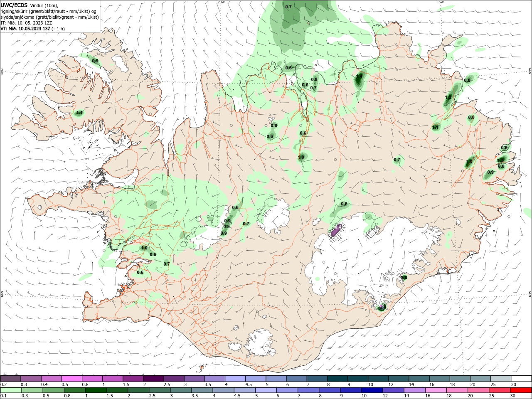Click the 'rigning/skúrir' legend description line
Screen dimensions: 532x399
[48, 11]
